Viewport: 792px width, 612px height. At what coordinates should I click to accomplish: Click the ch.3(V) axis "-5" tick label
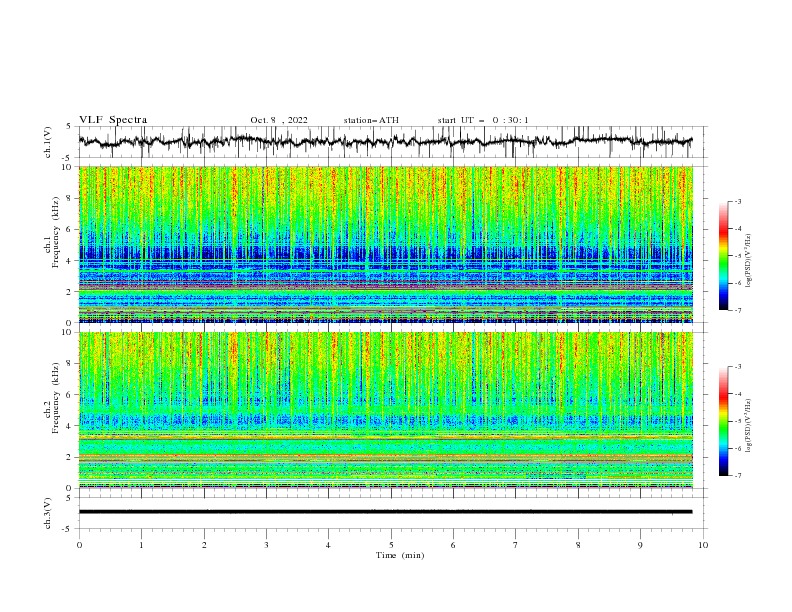(68, 529)
